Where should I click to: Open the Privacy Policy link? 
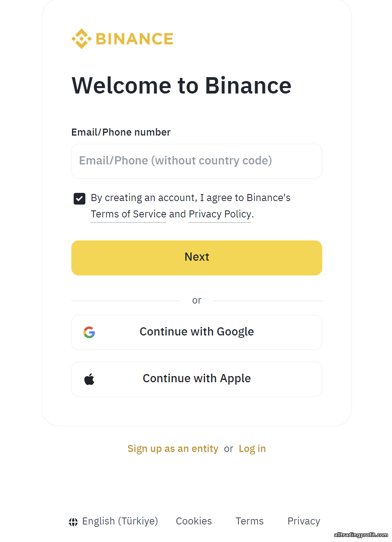pos(220,214)
